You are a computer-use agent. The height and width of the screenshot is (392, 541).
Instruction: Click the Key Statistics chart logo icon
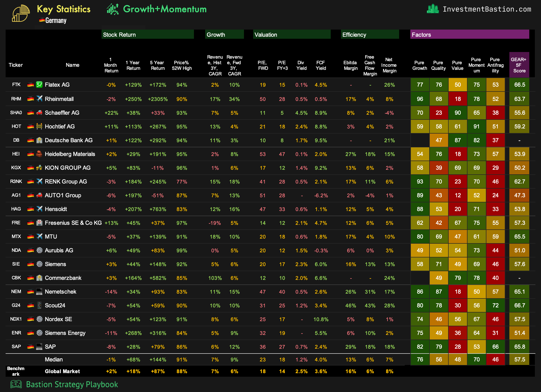pos(21,13)
